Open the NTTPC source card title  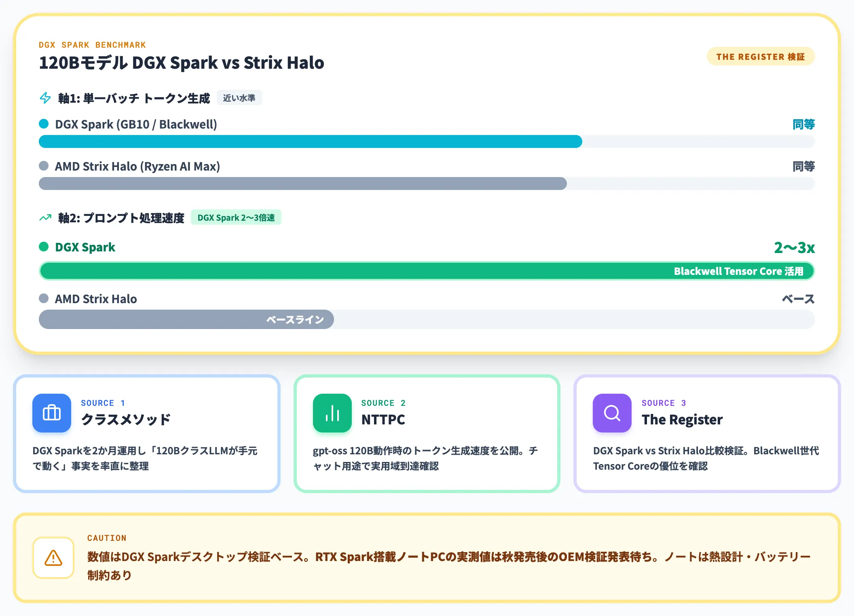click(383, 420)
